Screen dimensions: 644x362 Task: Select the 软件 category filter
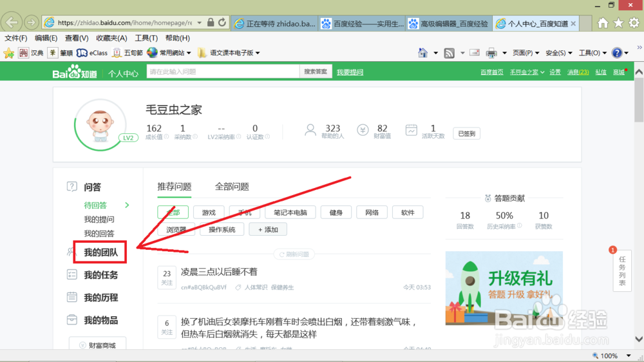pos(408,213)
